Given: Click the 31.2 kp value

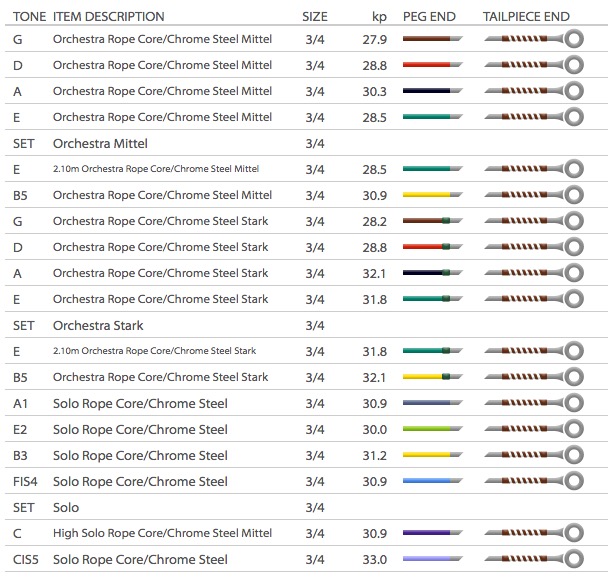Looking at the screenshot, I should click(375, 456).
